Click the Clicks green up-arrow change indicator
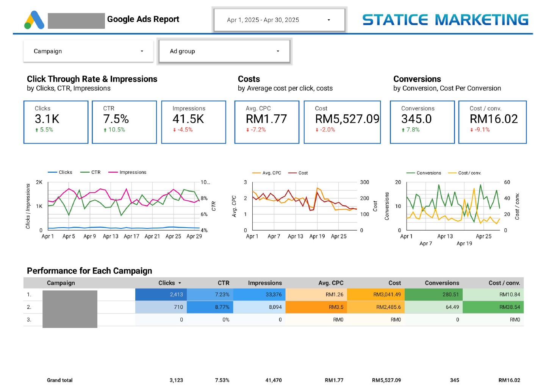546x392 pixels. pyautogui.click(x=37, y=130)
